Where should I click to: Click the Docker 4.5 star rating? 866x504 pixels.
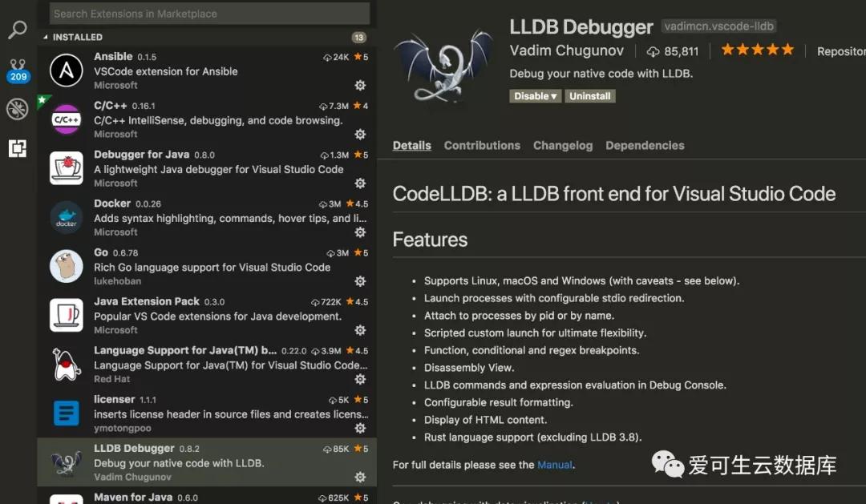pyautogui.click(x=358, y=204)
